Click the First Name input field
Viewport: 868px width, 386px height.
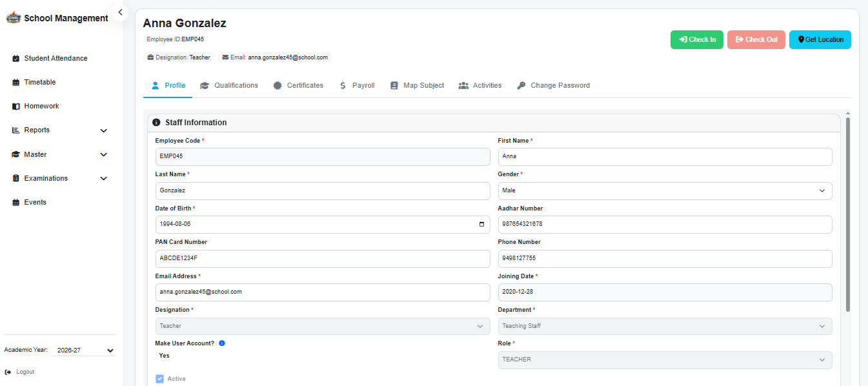(x=665, y=156)
